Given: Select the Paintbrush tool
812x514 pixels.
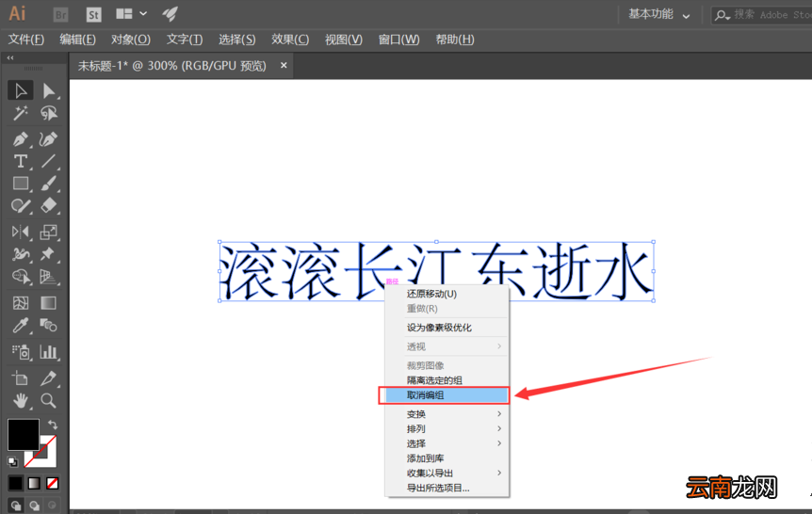Looking at the screenshot, I should [x=49, y=184].
